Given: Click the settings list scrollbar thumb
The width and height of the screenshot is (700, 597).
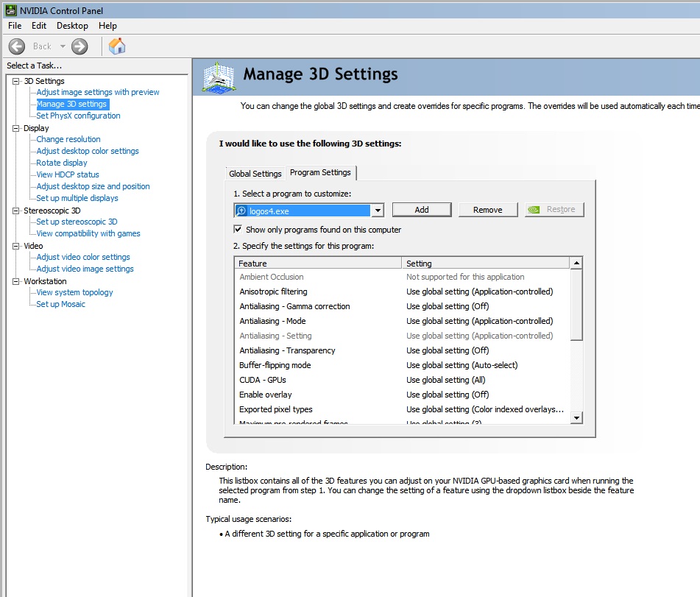Looking at the screenshot, I should point(576,305).
